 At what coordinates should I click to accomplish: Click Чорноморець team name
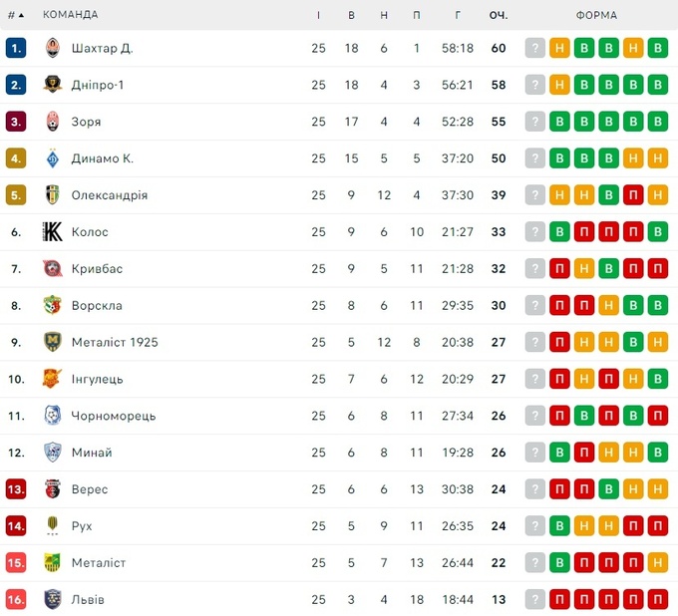tap(114, 416)
